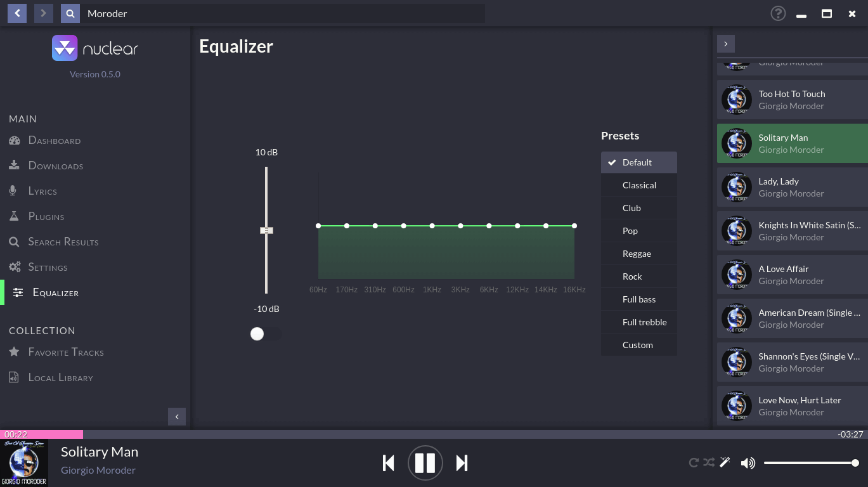The height and width of the screenshot is (487, 868).
Task: Click now-playing album cover art
Action: click(x=24, y=463)
